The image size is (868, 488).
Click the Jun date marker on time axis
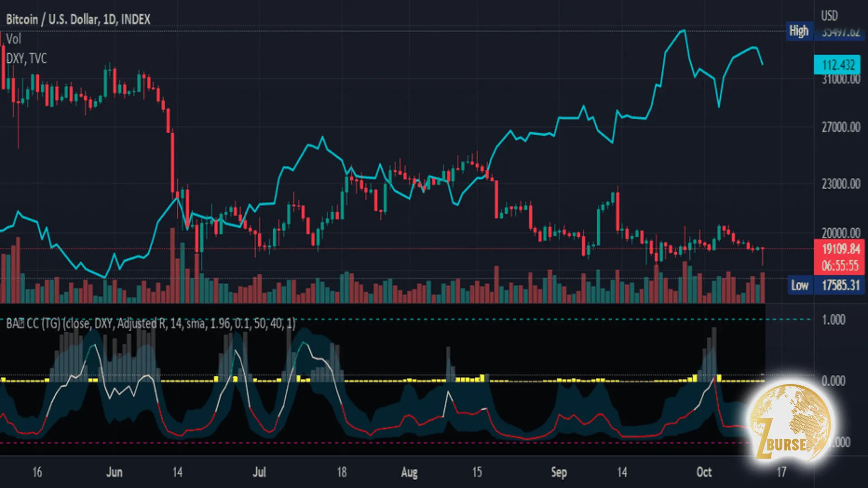(114, 472)
